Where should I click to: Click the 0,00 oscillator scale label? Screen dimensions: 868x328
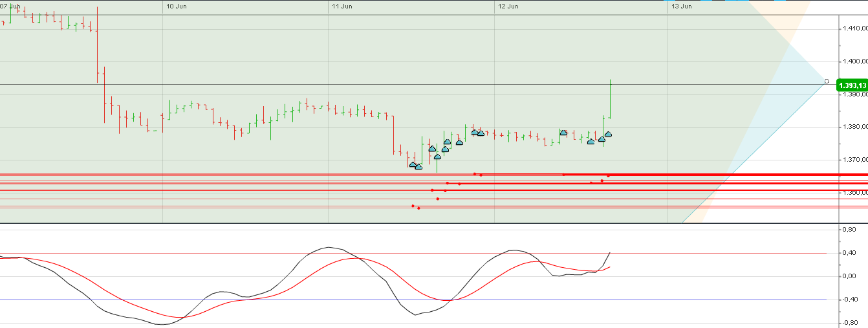click(x=848, y=276)
